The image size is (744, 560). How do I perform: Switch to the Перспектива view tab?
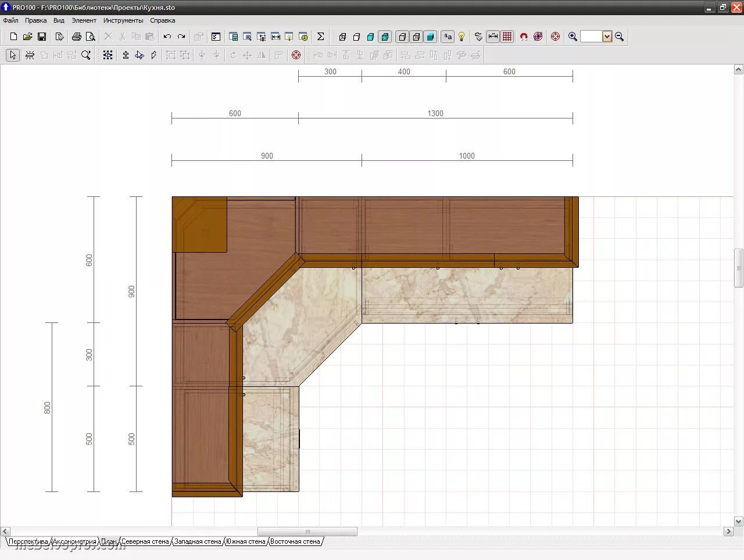coord(28,541)
